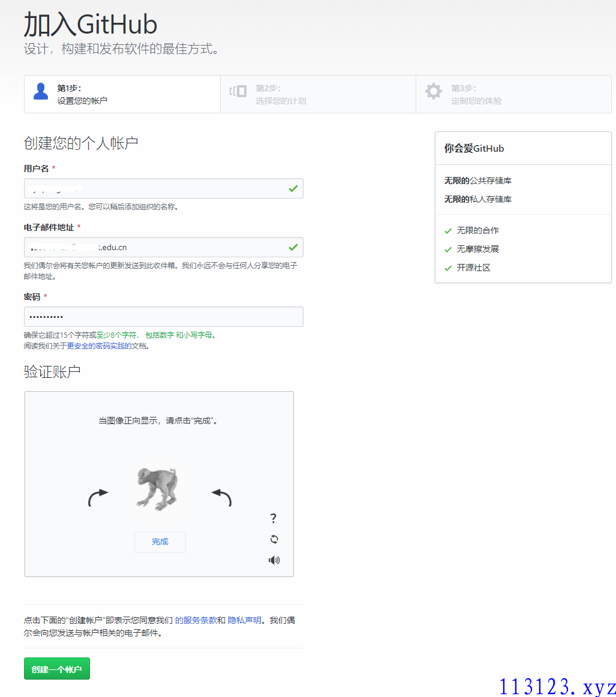The width and height of the screenshot is (616, 697).
Task: Click the 创建您的个人帐户 heading
Action: (81, 143)
